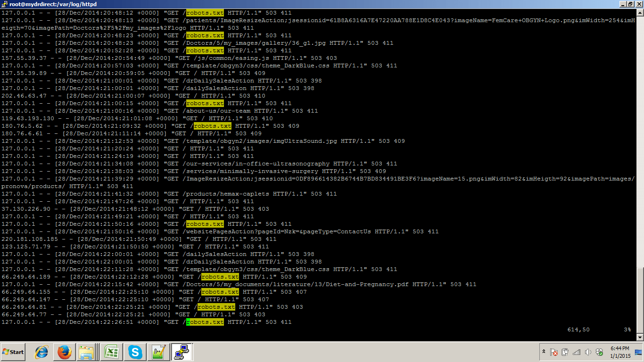Open the log editor tool beside Skype
The width and height of the screenshot is (644, 362).
coord(158,352)
